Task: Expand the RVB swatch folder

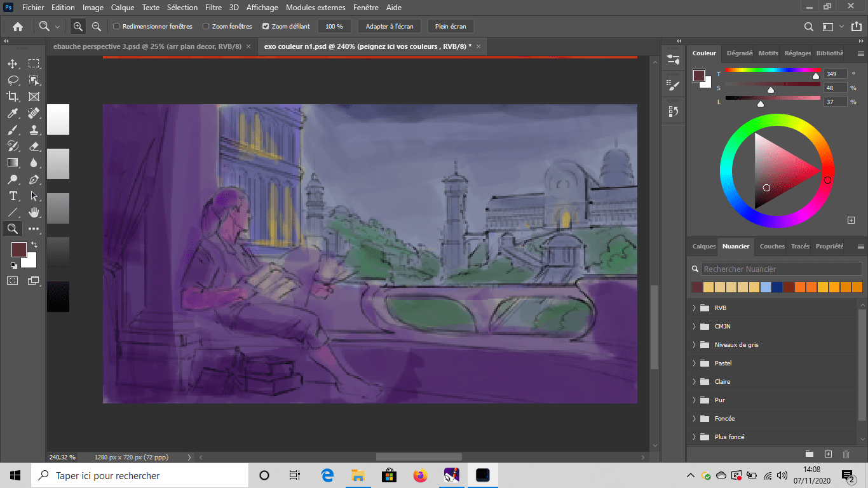Action: point(693,308)
